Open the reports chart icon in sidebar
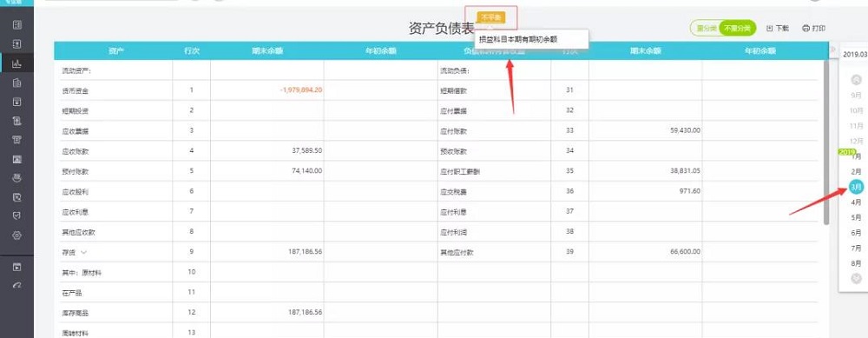Viewport: 868px width, 338px height. (16, 63)
